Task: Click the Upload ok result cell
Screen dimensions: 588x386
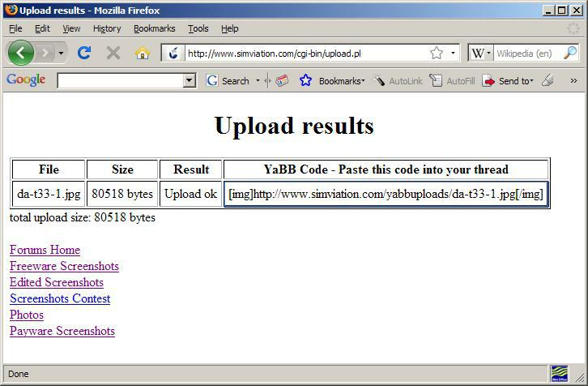Action: pyautogui.click(x=190, y=194)
